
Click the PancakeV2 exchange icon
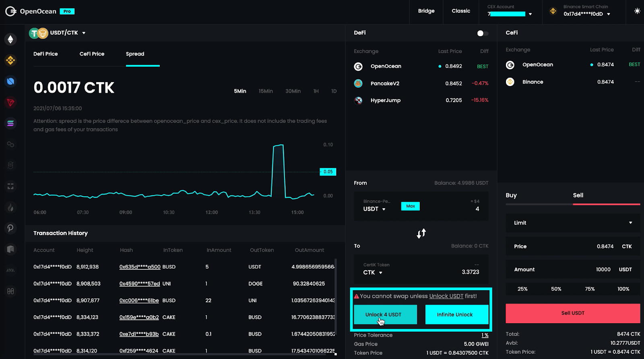tap(358, 84)
